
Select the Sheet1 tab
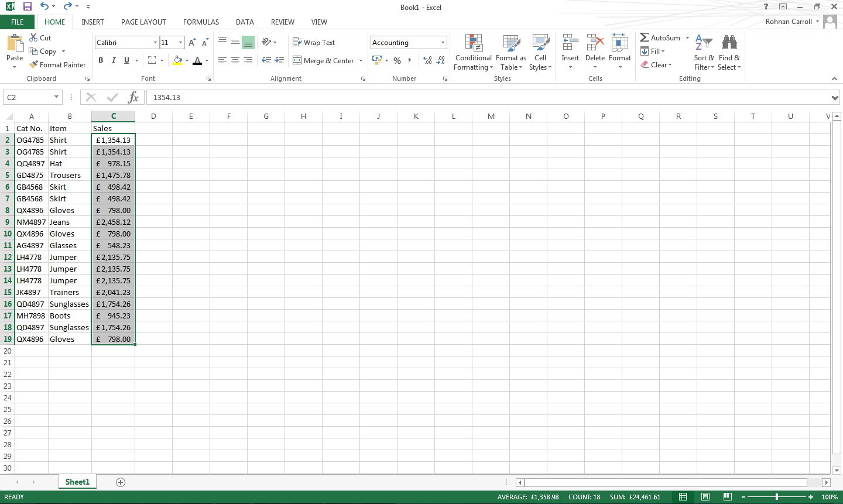tap(77, 482)
